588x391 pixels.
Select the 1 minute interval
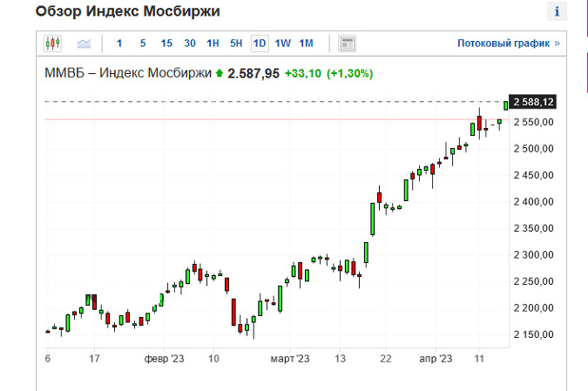119,44
